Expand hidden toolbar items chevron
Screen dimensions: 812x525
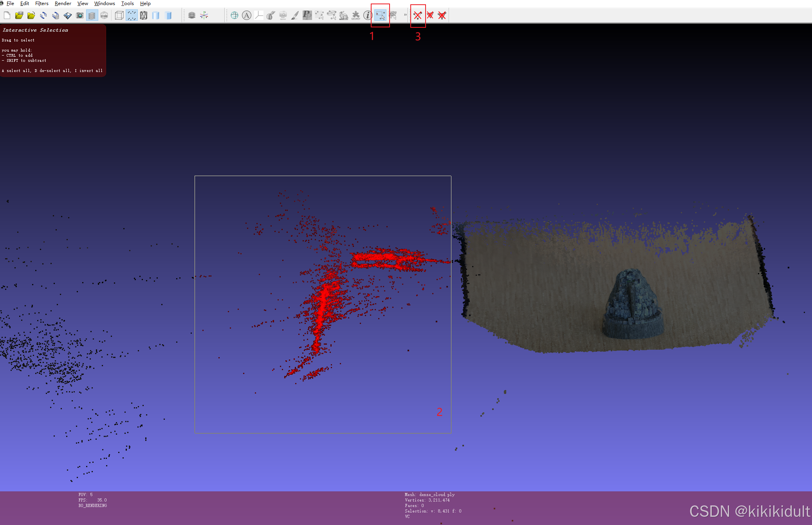pyautogui.click(x=405, y=15)
